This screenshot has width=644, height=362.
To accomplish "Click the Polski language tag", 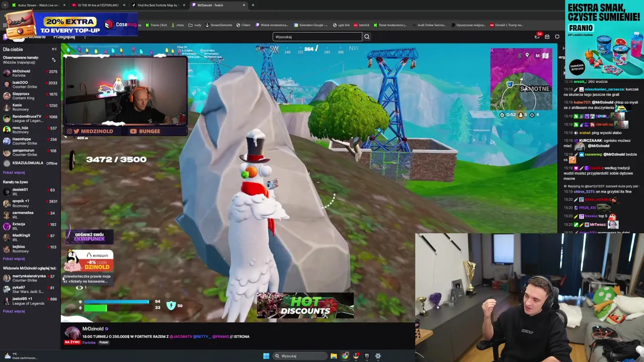I will (104, 342).
